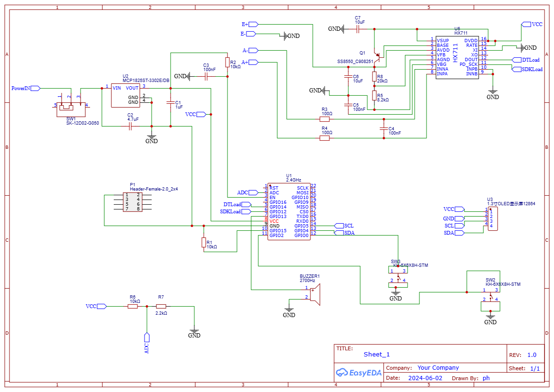Click the SDA port at U1 GPIO4
Viewport: 554px width, 392px height.
(x=345, y=233)
